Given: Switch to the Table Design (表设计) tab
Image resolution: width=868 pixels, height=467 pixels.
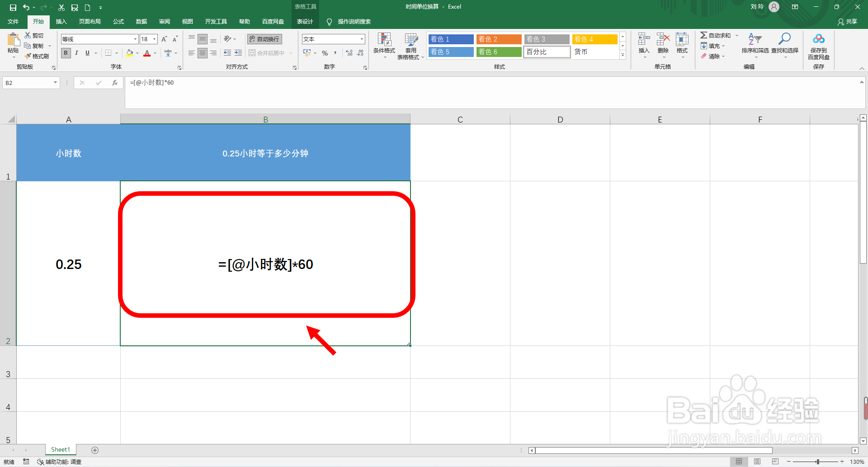Looking at the screenshot, I should [305, 22].
